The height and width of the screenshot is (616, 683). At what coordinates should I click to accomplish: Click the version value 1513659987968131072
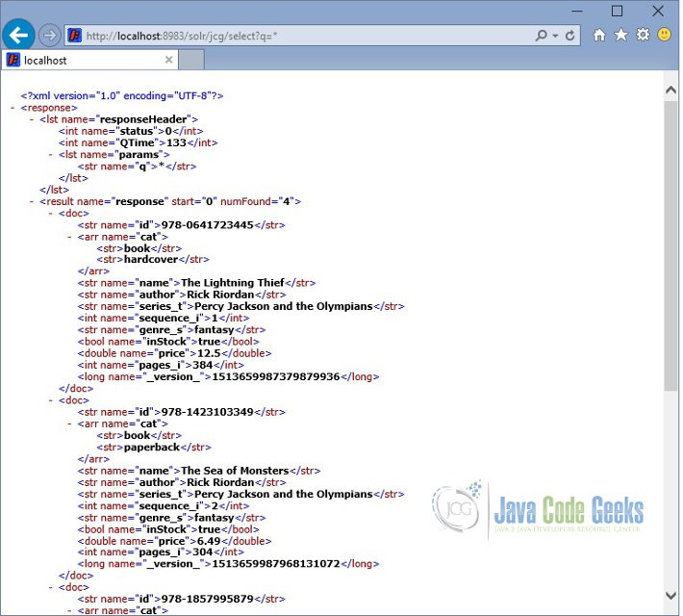[x=276, y=564]
